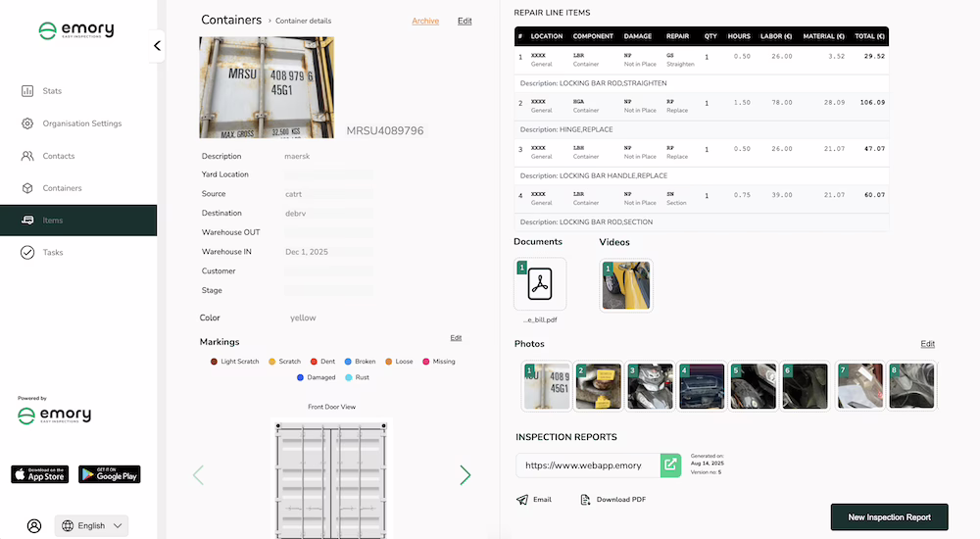980x539 pixels.
Task: Open the user profile icon
Action: coord(34,525)
